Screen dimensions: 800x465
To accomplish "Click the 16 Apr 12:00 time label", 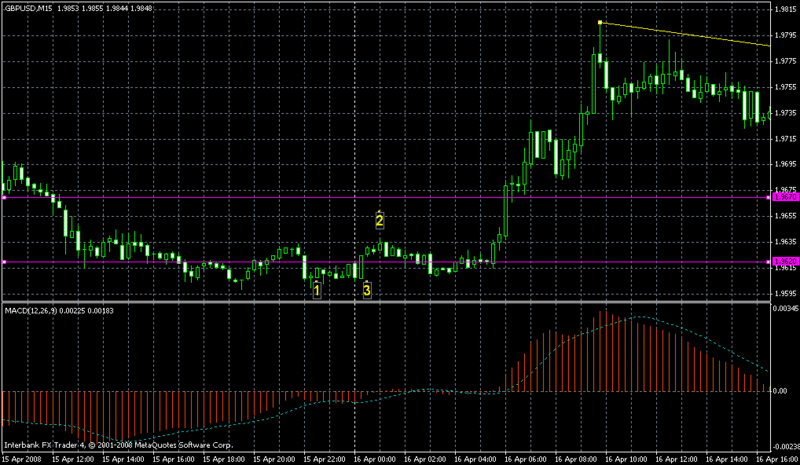I will [676, 459].
